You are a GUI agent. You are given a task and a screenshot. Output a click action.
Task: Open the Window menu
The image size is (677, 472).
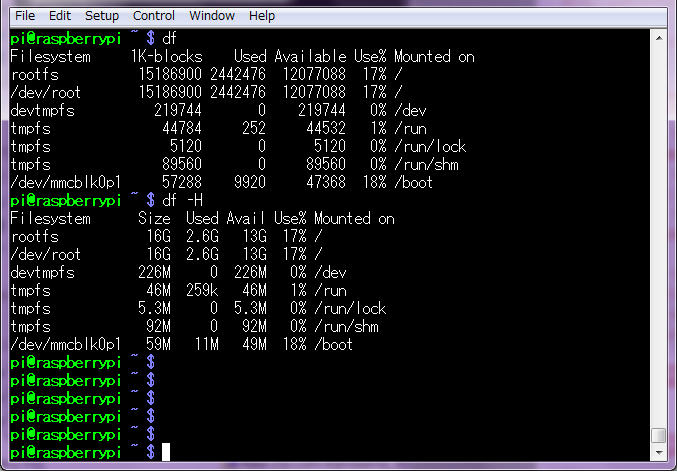(x=212, y=16)
